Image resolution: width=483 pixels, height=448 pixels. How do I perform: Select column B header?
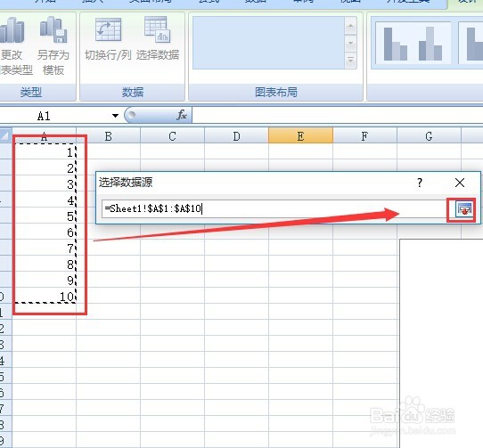point(108,135)
